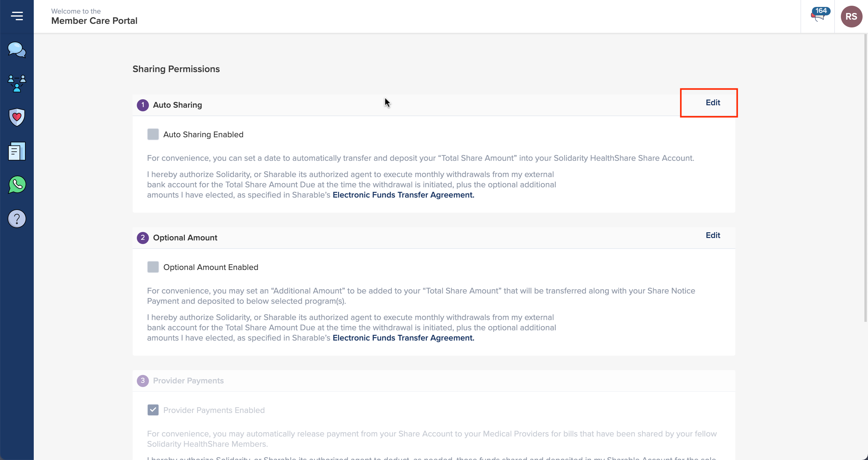The height and width of the screenshot is (460, 868).
Task: Click the RS user avatar
Action: click(x=851, y=16)
